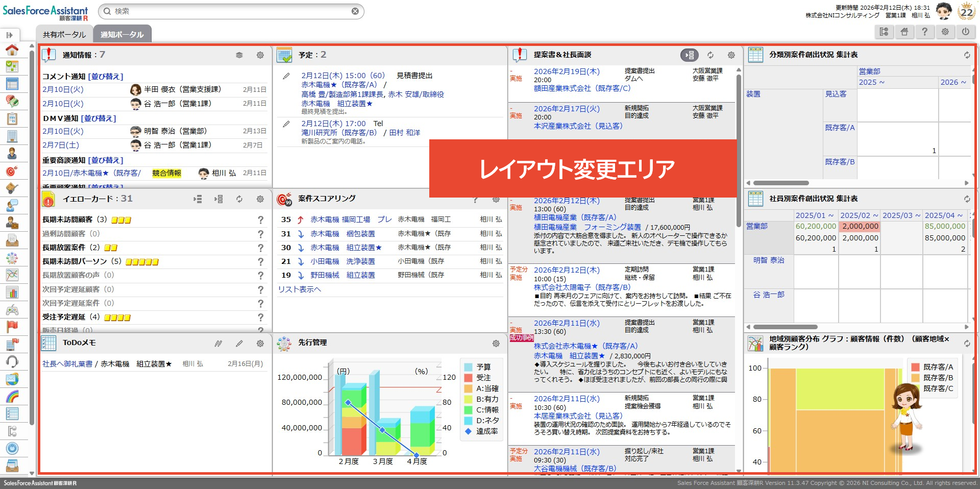Open the target/bullseye icon in left sidebar
This screenshot has width=980, height=489.
click(x=12, y=171)
